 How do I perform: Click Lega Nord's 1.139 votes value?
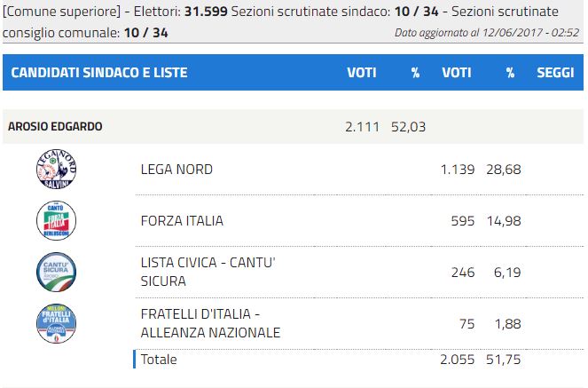tap(458, 170)
